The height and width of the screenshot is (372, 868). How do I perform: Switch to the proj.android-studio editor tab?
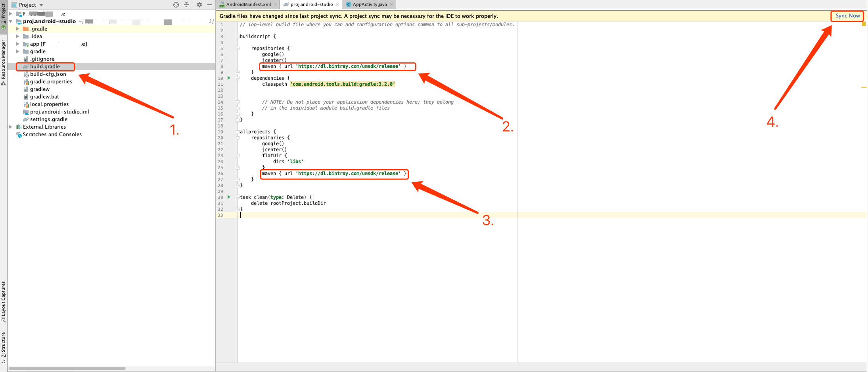point(312,4)
